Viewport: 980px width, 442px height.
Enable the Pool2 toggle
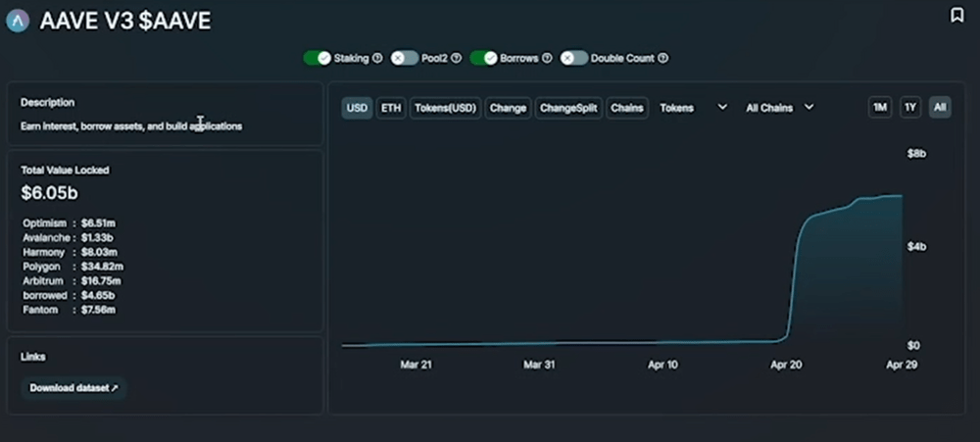point(405,58)
